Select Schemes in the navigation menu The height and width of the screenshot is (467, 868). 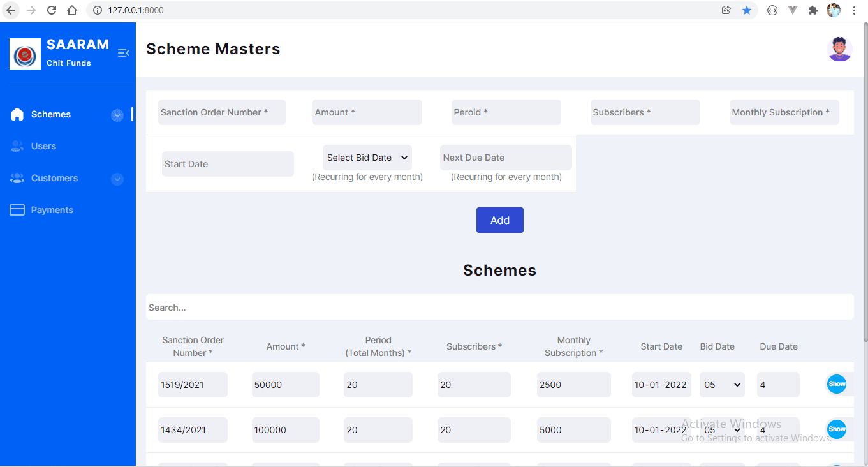[x=49, y=114]
